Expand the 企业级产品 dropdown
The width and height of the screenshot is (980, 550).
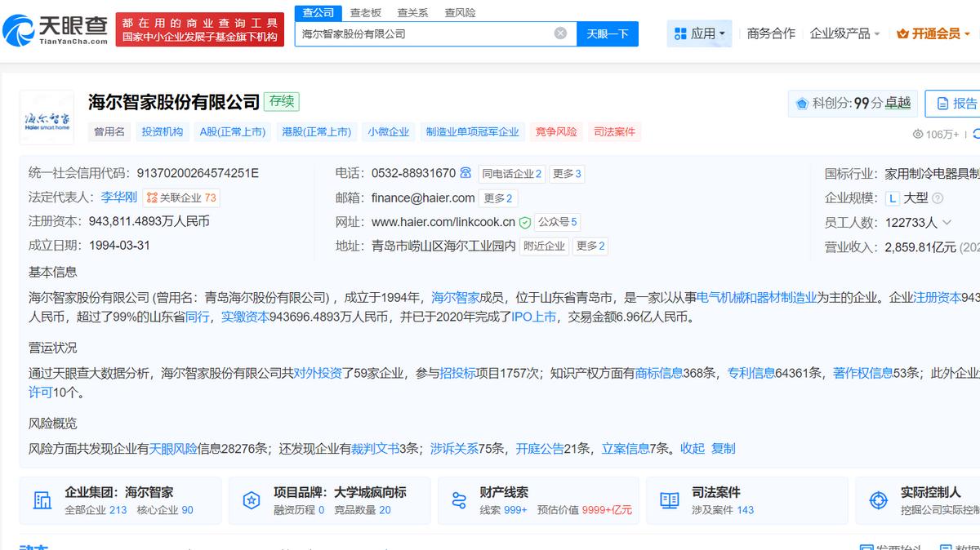[x=844, y=34]
